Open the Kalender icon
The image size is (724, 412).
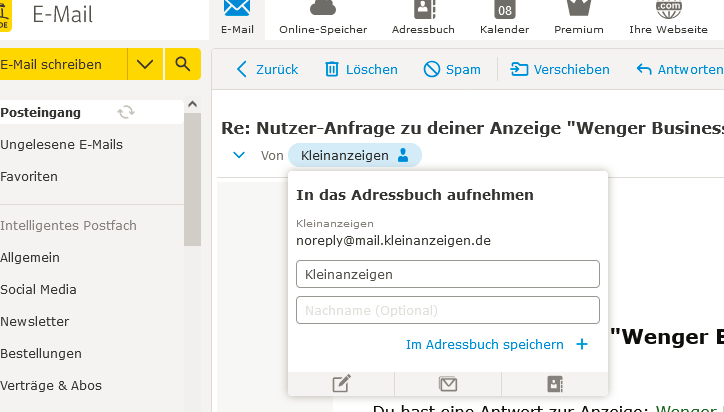(x=504, y=9)
